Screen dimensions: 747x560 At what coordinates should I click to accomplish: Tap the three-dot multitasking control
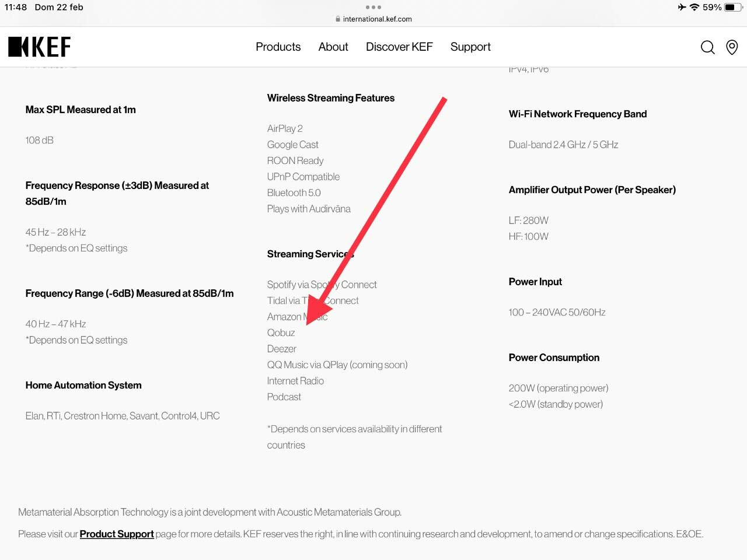point(373,7)
